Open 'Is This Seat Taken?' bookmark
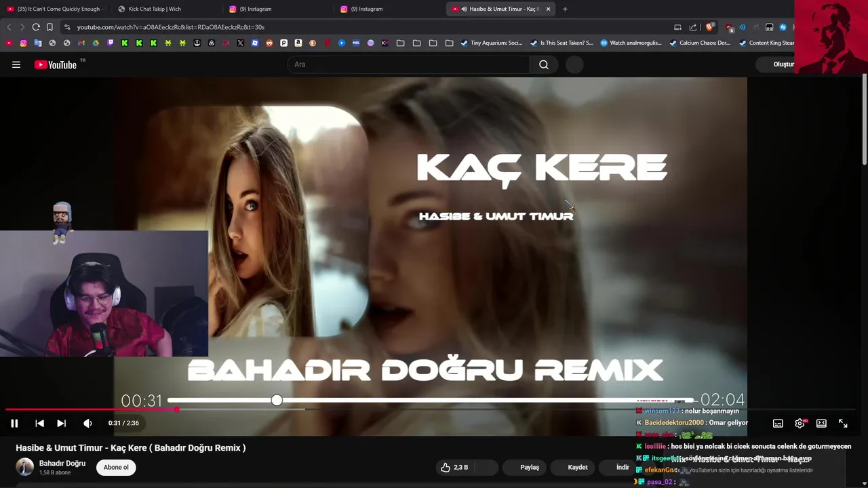 click(x=561, y=43)
